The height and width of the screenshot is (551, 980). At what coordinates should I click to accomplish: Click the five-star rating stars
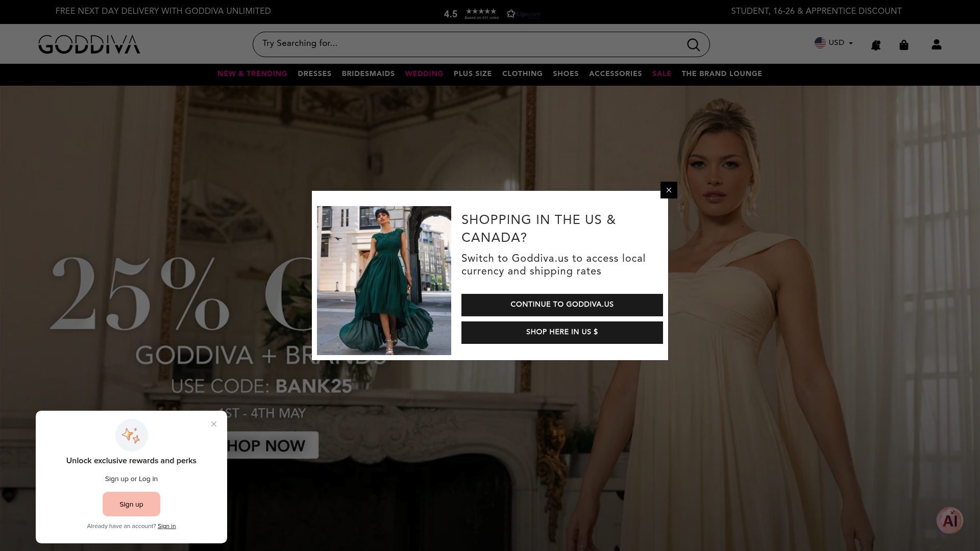tap(481, 11)
